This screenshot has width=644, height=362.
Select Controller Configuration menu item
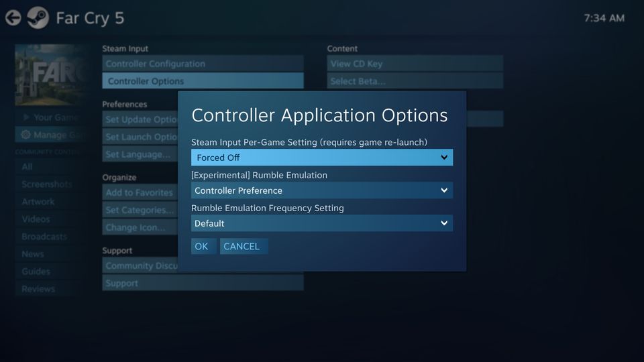[203, 64]
